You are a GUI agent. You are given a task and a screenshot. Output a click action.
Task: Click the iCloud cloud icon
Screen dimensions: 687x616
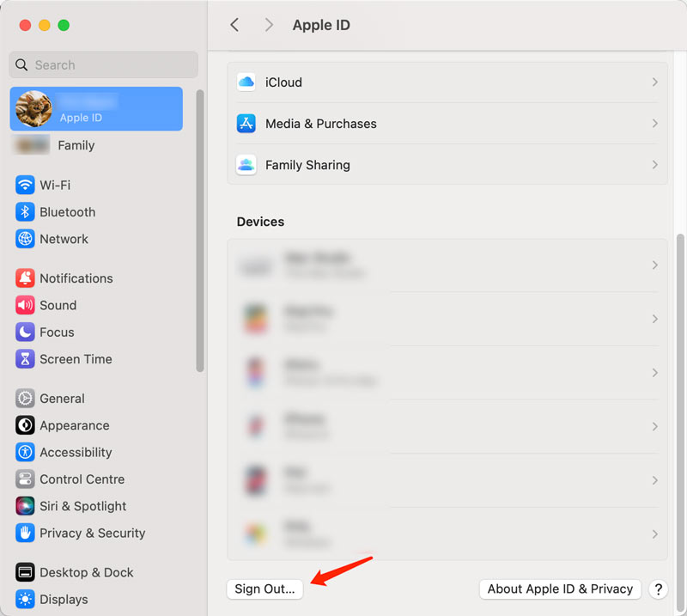click(x=246, y=82)
